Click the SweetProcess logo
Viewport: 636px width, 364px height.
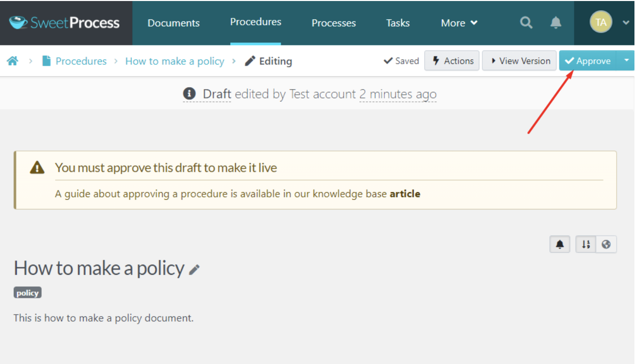point(65,23)
